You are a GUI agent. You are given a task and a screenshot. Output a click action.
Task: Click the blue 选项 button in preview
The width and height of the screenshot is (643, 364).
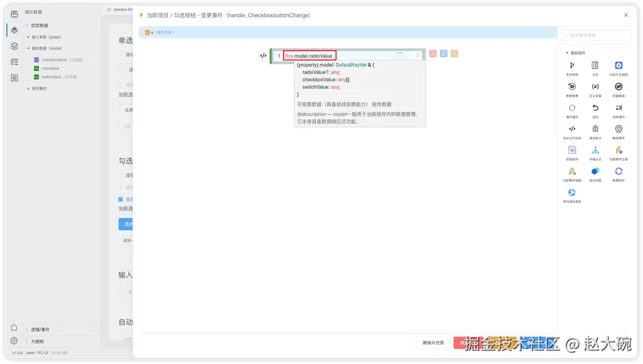126,224
